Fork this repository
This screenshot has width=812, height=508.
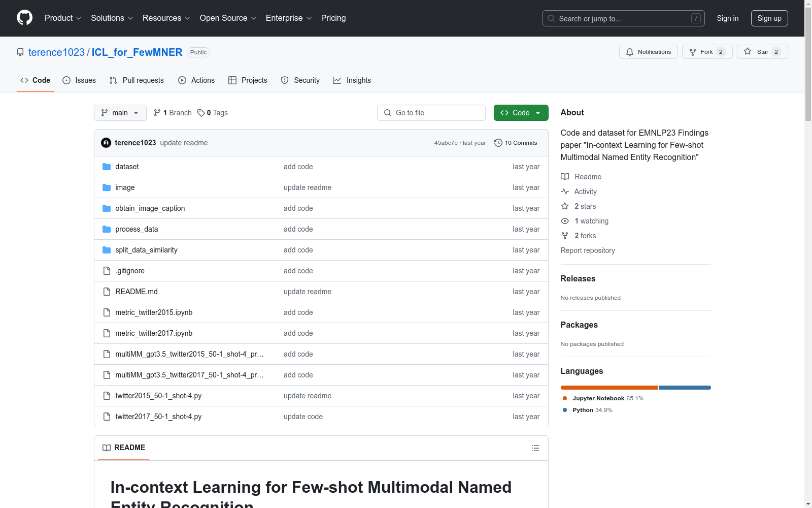coord(707,52)
